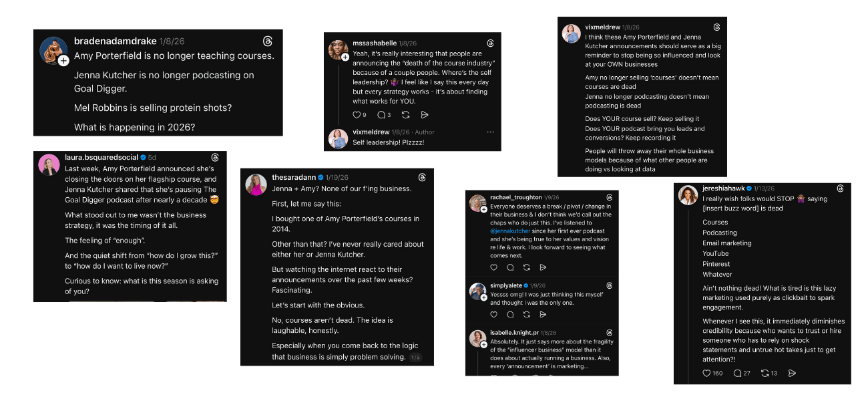Repost the simplyalete reply

click(x=526, y=314)
